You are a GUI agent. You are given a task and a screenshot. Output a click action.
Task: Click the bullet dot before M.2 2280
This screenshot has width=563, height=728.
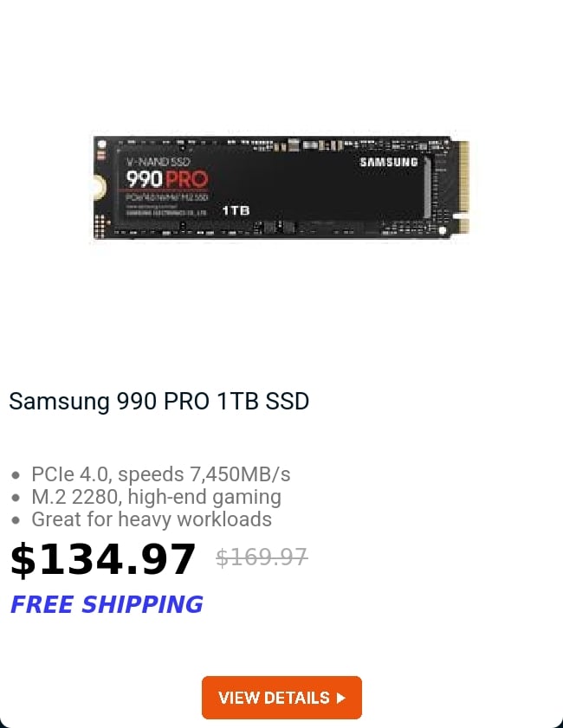(16, 498)
